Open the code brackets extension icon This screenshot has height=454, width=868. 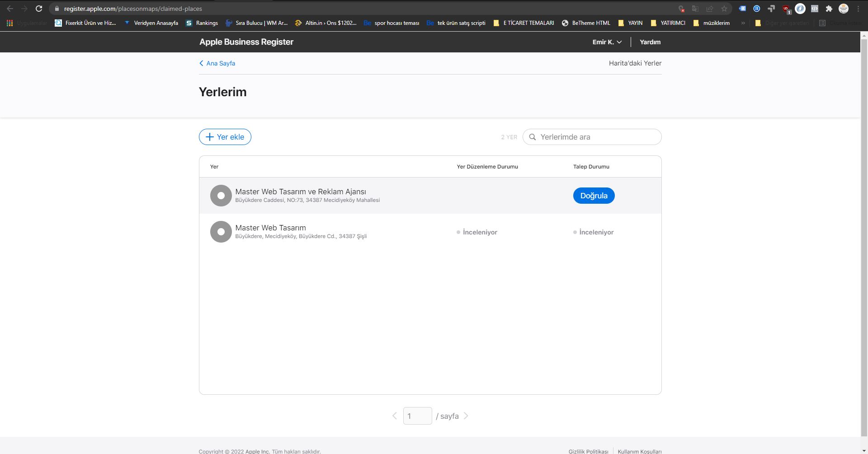coord(815,9)
